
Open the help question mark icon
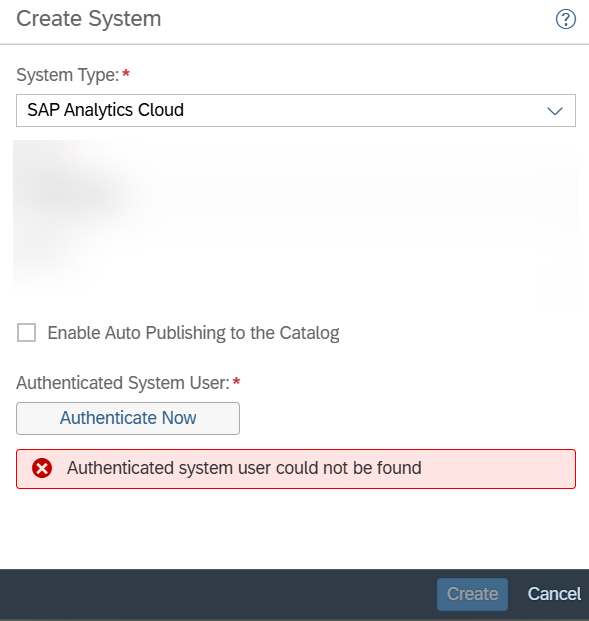click(x=566, y=19)
